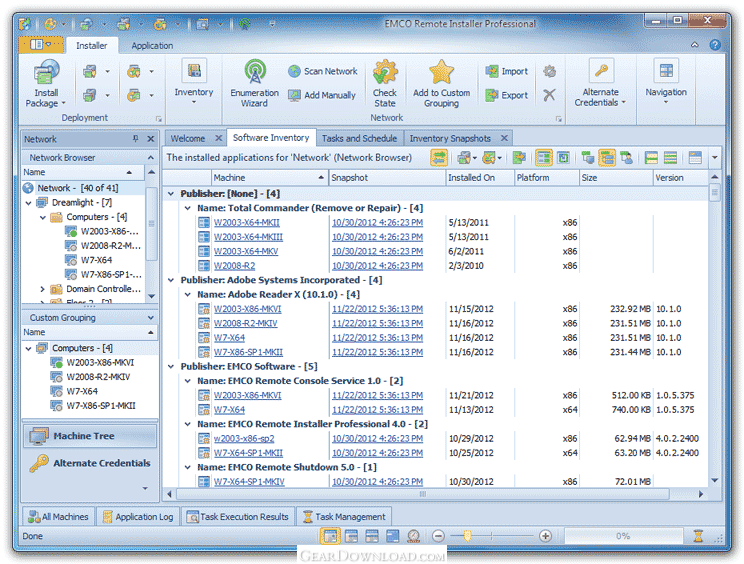Open W2008-R2-MKIV machine link
The width and height of the screenshot is (744, 564).
click(245, 324)
